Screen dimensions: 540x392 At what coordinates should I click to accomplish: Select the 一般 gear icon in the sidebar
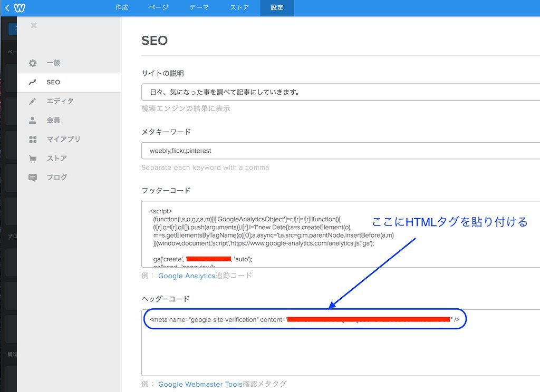(33, 63)
